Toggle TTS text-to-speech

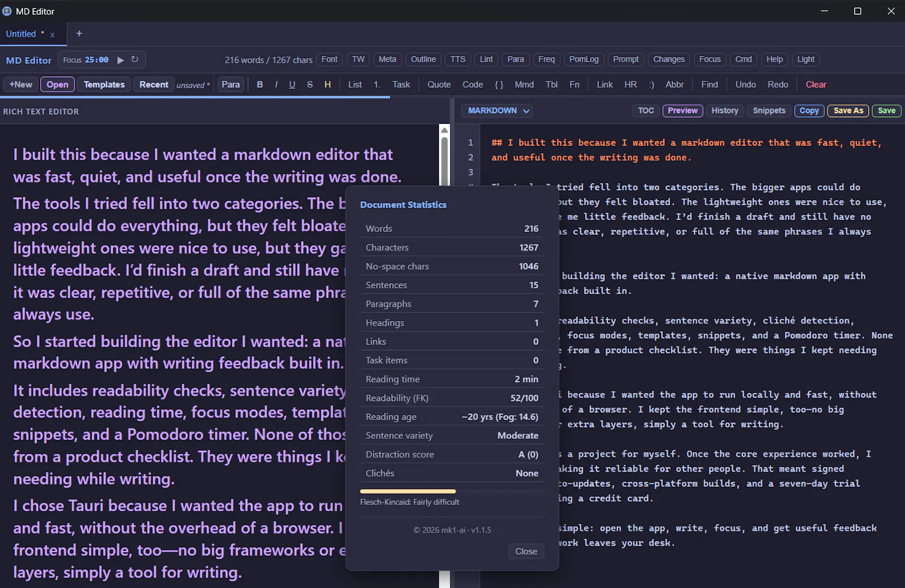coord(458,59)
